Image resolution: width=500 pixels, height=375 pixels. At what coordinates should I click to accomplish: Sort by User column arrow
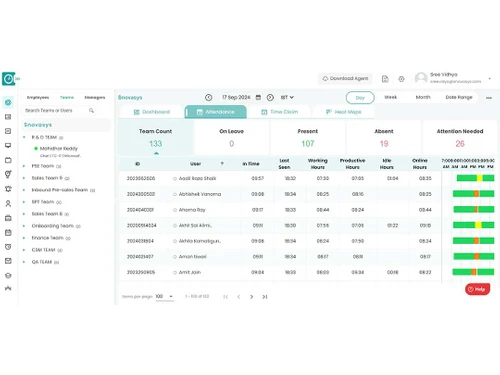222,164
